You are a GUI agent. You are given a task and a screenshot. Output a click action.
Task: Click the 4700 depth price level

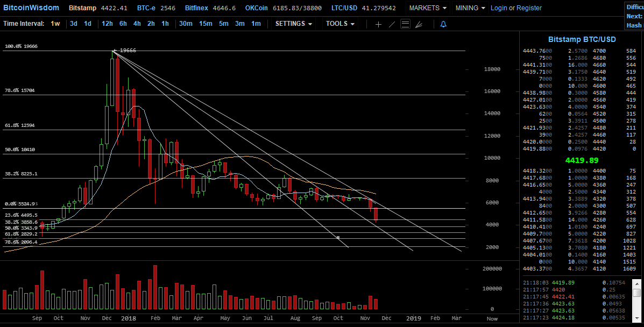[x=599, y=51]
